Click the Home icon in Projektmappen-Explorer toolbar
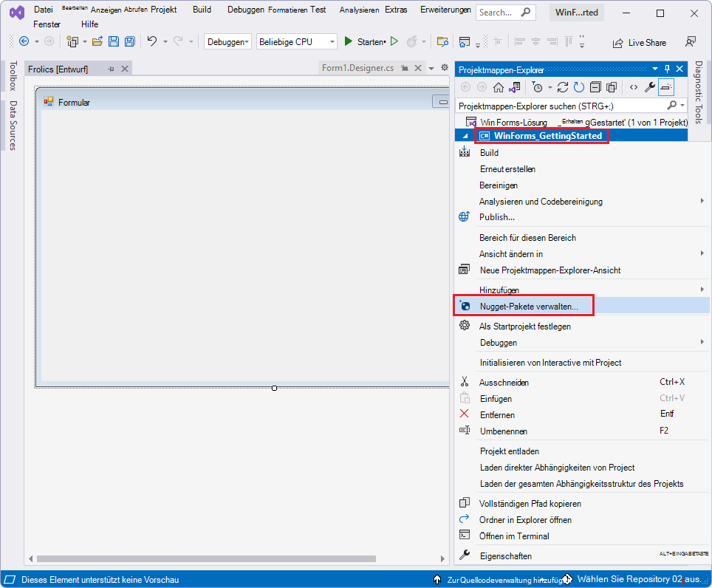The image size is (712, 588). point(498,86)
